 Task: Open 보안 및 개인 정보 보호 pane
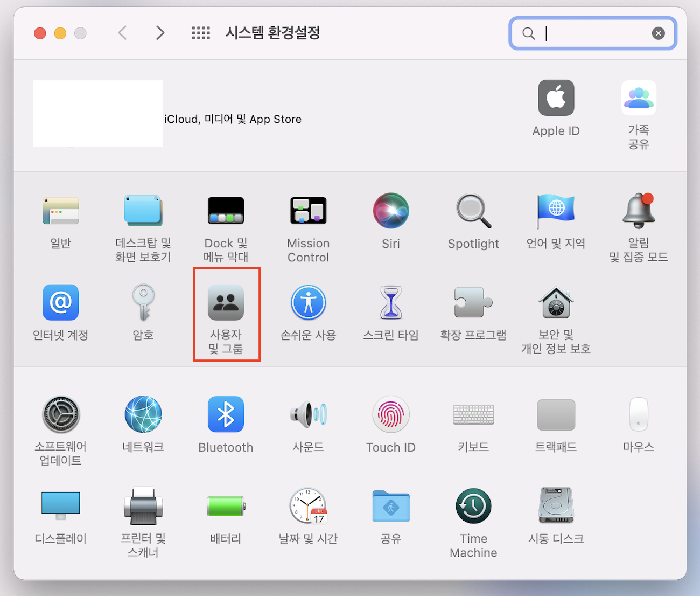click(556, 302)
